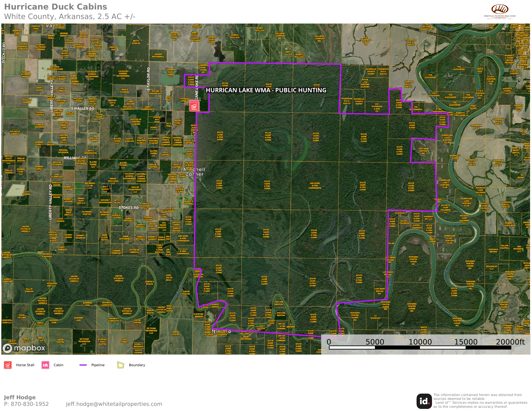532x411 pixels.
Task: Open the jeff.hodge@whitetailproperties.com email link
Action: pyautogui.click(x=114, y=404)
